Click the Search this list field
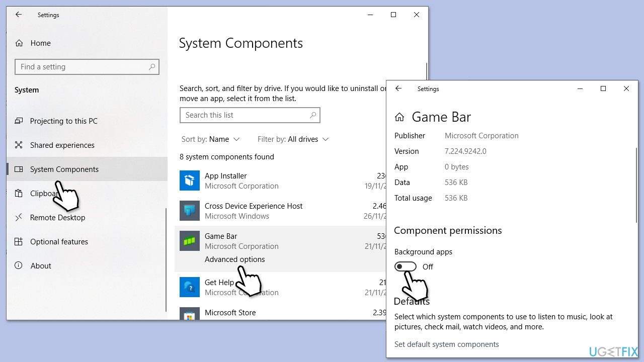644x362 pixels. click(x=250, y=115)
